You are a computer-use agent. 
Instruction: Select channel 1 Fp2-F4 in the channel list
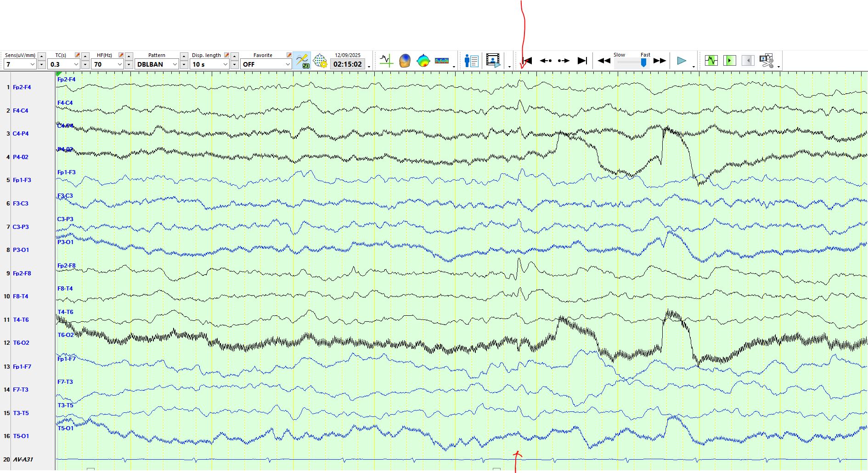(22, 87)
